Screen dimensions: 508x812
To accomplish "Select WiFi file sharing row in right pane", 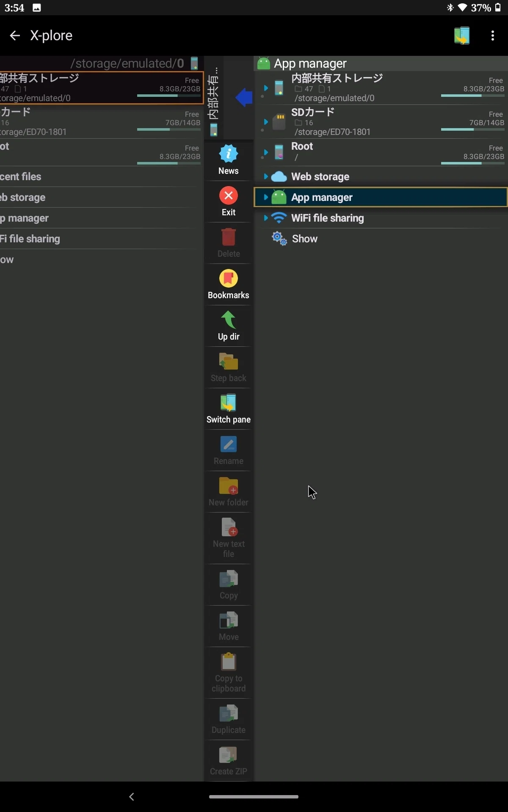I will point(381,218).
